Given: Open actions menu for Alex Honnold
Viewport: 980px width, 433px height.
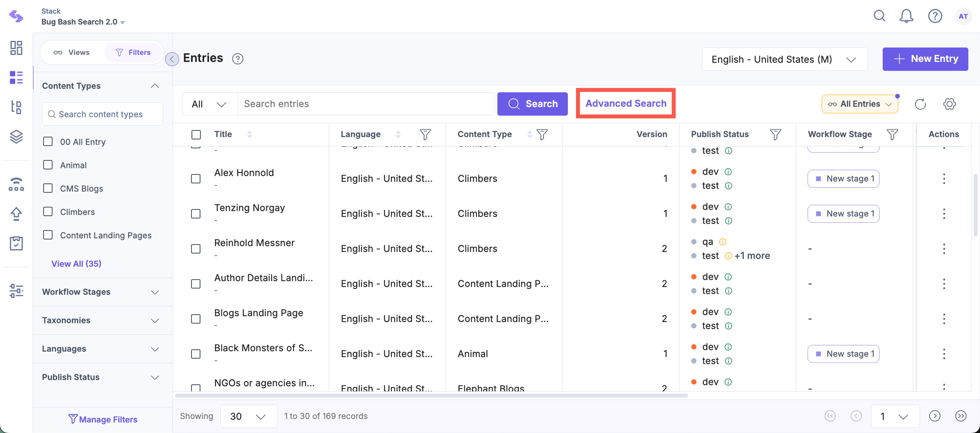Looking at the screenshot, I should [x=944, y=179].
